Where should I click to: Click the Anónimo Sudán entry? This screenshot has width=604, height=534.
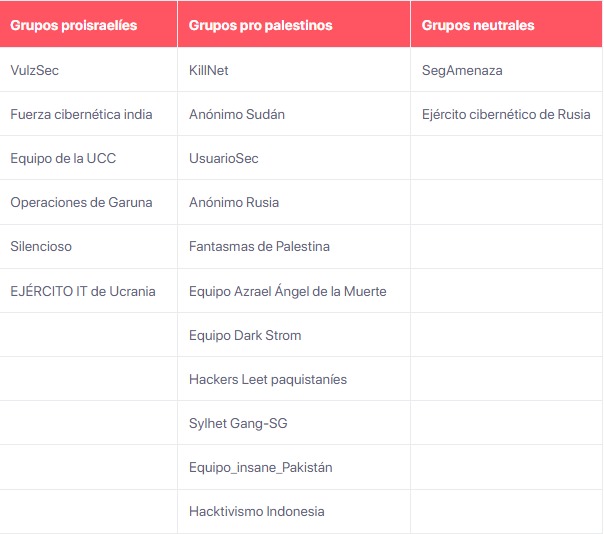(x=237, y=115)
